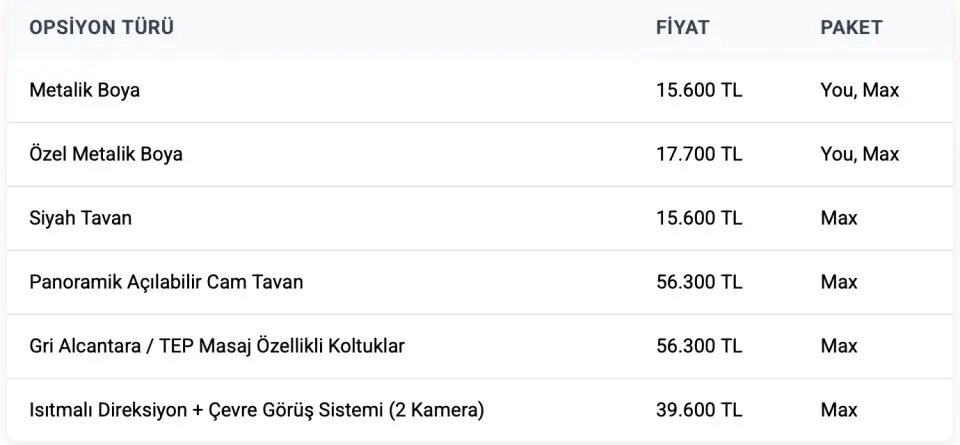Click the Max package for Isıtmalı Direksiyon

[x=839, y=411]
